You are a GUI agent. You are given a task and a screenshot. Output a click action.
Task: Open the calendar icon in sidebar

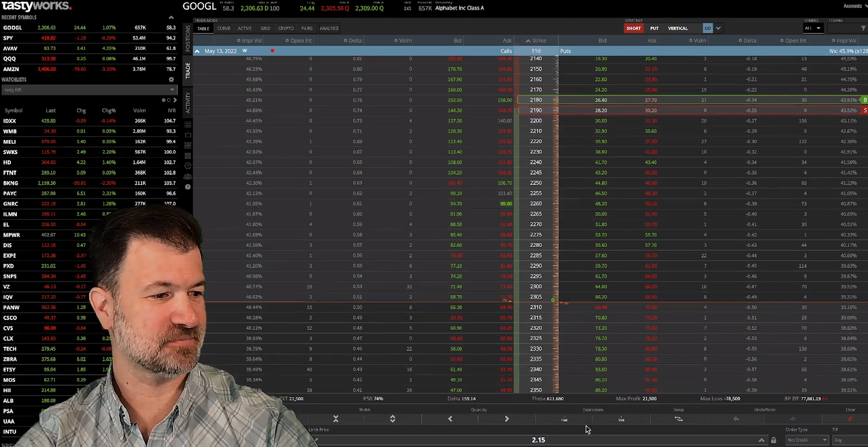[188, 145]
